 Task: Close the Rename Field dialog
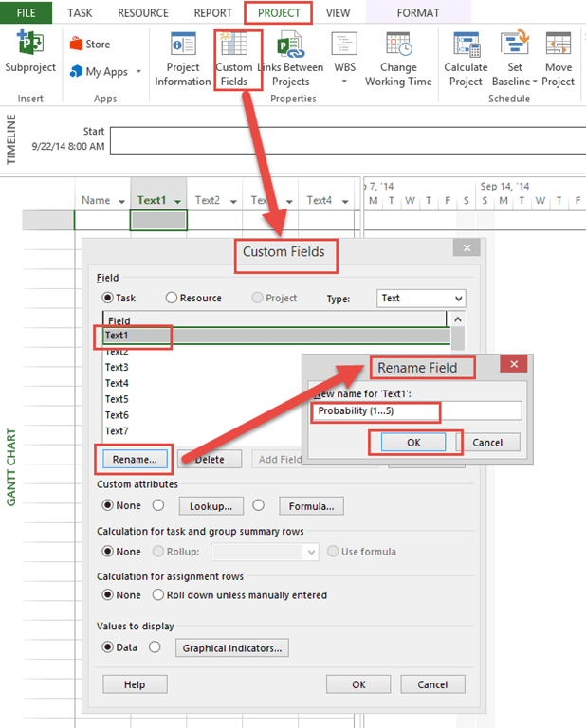tap(514, 364)
